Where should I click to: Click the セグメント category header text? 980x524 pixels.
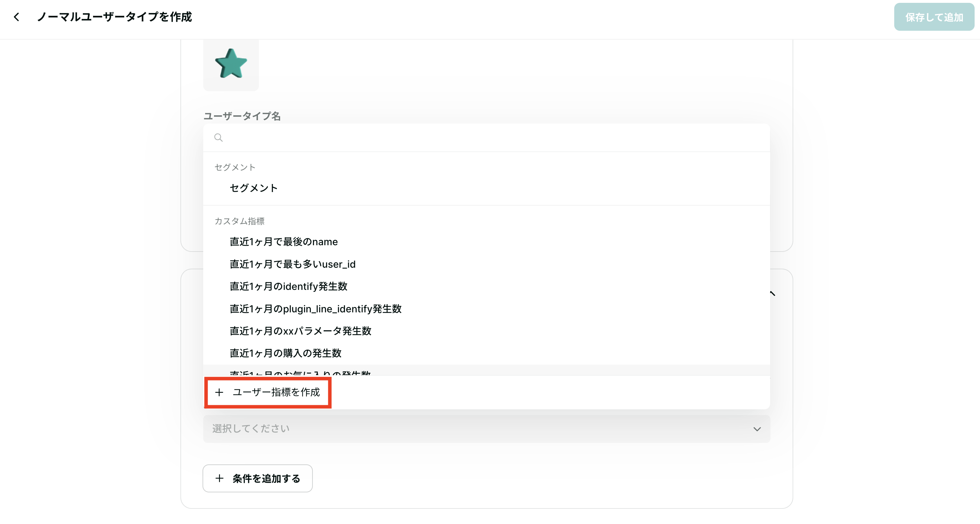tap(235, 167)
